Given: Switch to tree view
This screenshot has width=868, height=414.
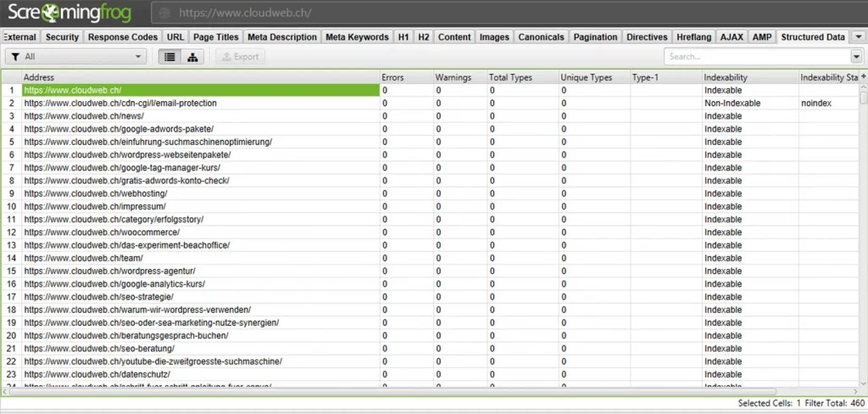Looking at the screenshot, I should coord(192,57).
